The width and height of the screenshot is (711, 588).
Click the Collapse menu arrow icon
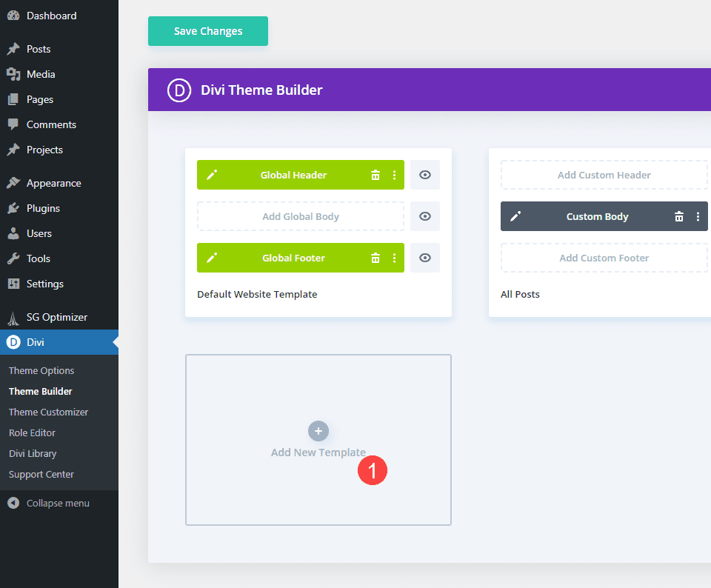[13, 504]
